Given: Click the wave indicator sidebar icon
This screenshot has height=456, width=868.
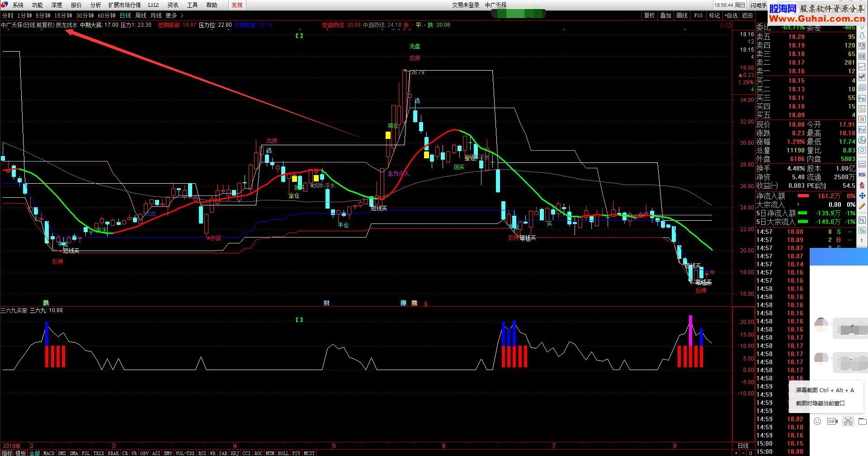Looking at the screenshot, I should (862, 165).
